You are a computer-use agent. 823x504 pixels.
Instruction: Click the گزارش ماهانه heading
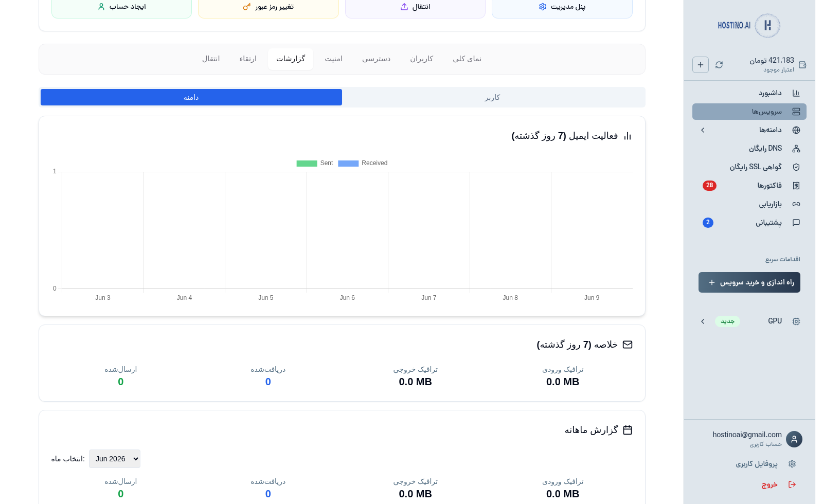591,430
